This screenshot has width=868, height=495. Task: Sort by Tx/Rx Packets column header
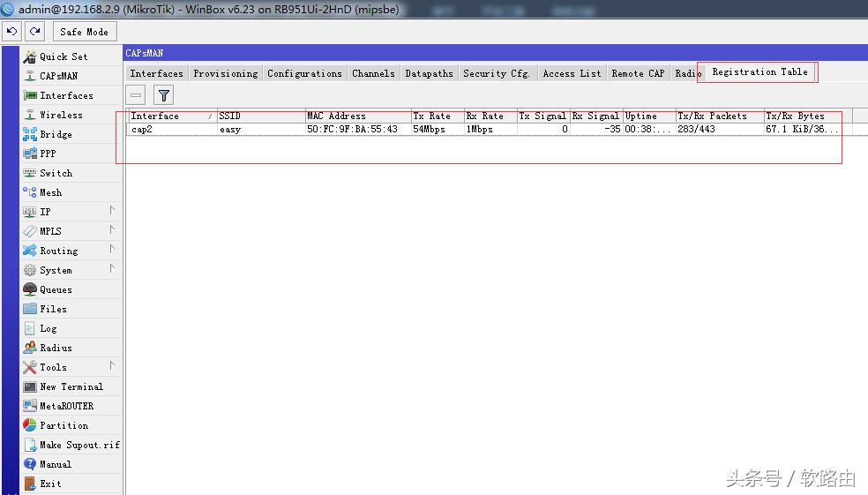[x=720, y=116]
